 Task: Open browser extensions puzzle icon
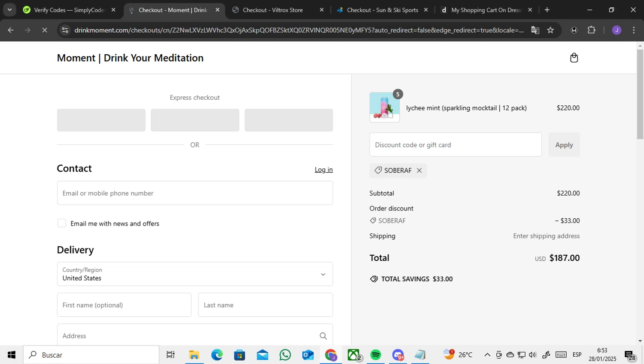pos(591,30)
